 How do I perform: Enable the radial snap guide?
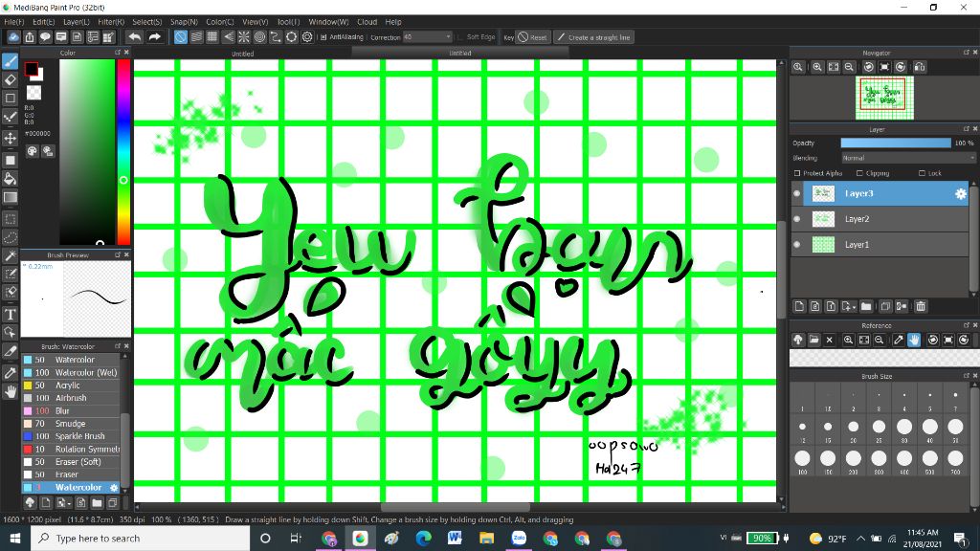(244, 37)
